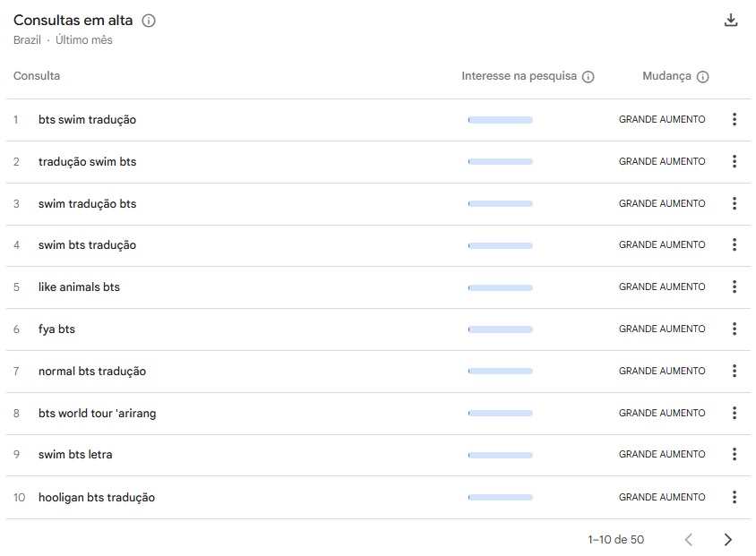Open query bts world tour 'arirang

coord(98,414)
